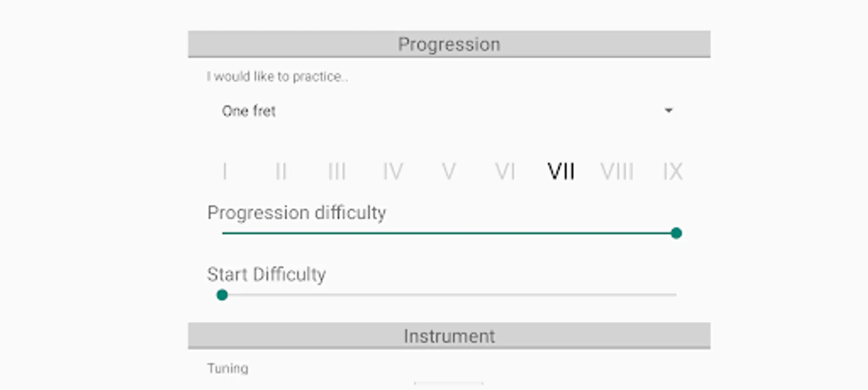Select fret position II
868x390 pixels.
pos(281,172)
